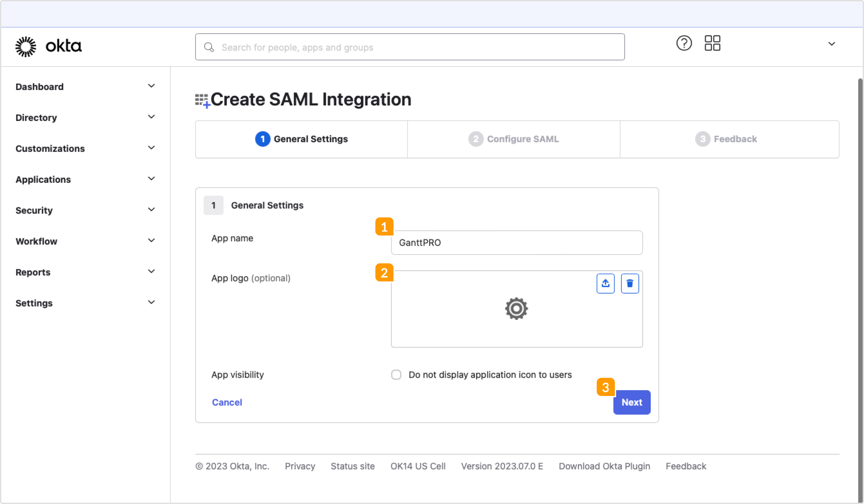Click the search magnifier icon
Viewport: 864px width, 504px height.
pos(209,47)
